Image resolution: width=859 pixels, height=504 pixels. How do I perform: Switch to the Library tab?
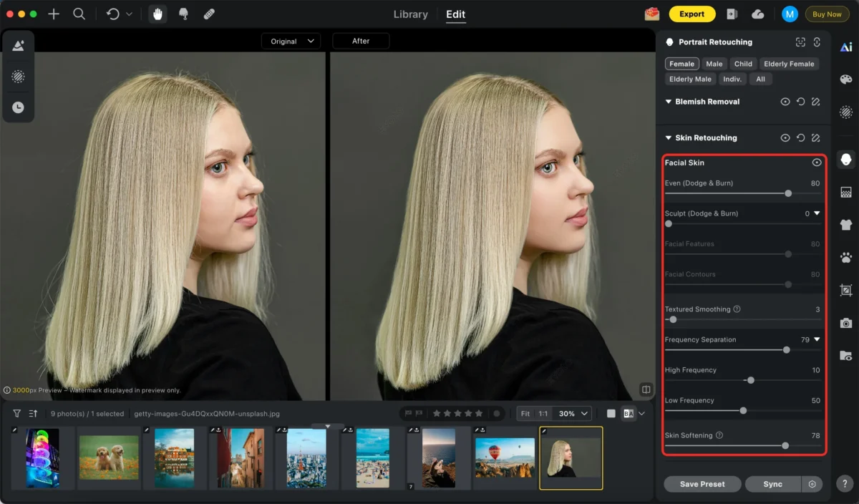(410, 14)
